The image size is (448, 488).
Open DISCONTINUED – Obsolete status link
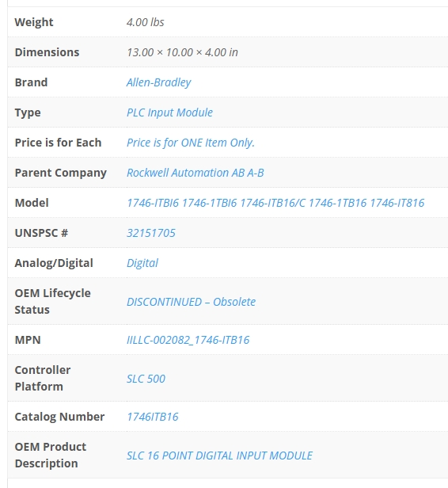[192, 302]
